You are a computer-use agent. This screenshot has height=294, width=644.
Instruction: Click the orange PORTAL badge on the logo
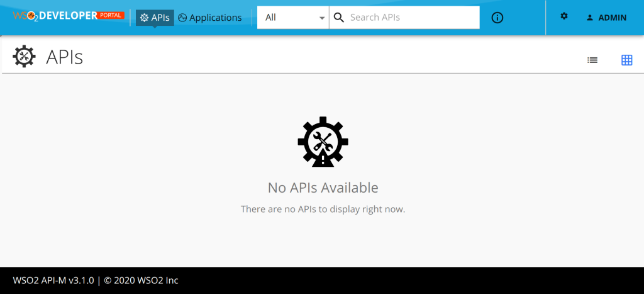[111, 14]
